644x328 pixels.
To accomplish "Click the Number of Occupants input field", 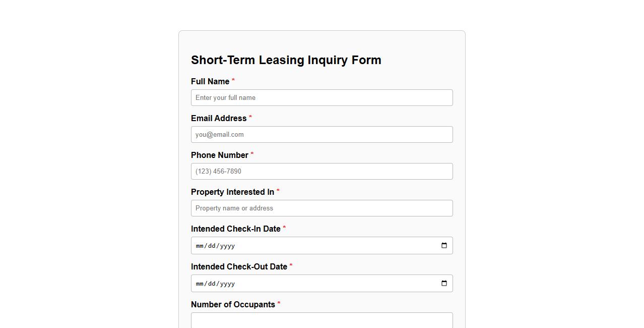I will [321, 320].
